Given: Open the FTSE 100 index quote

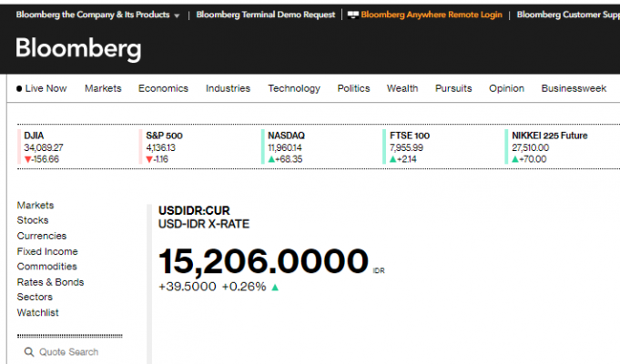Looking at the screenshot, I should (x=410, y=147).
